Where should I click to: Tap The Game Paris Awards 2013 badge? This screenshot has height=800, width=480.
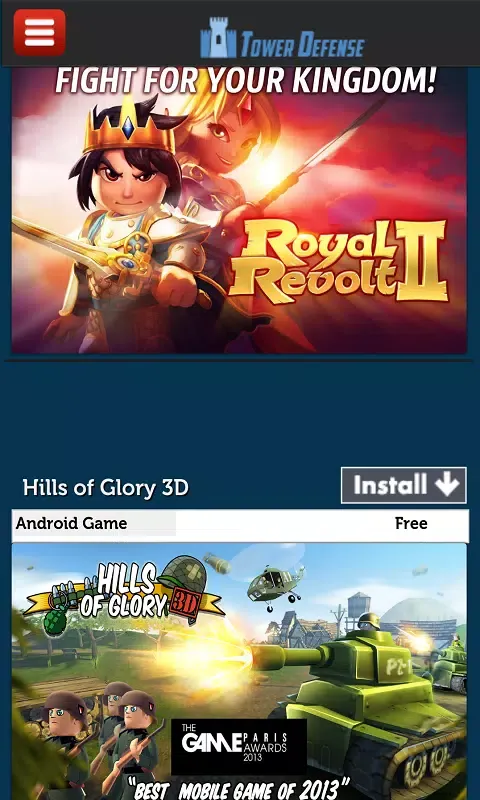click(x=239, y=746)
